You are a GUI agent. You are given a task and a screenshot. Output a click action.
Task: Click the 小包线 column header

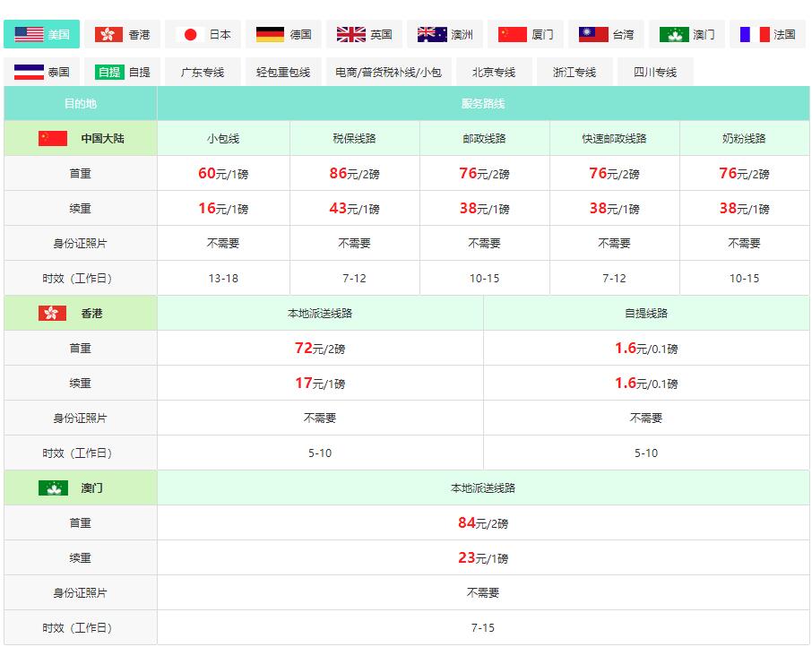(223, 138)
